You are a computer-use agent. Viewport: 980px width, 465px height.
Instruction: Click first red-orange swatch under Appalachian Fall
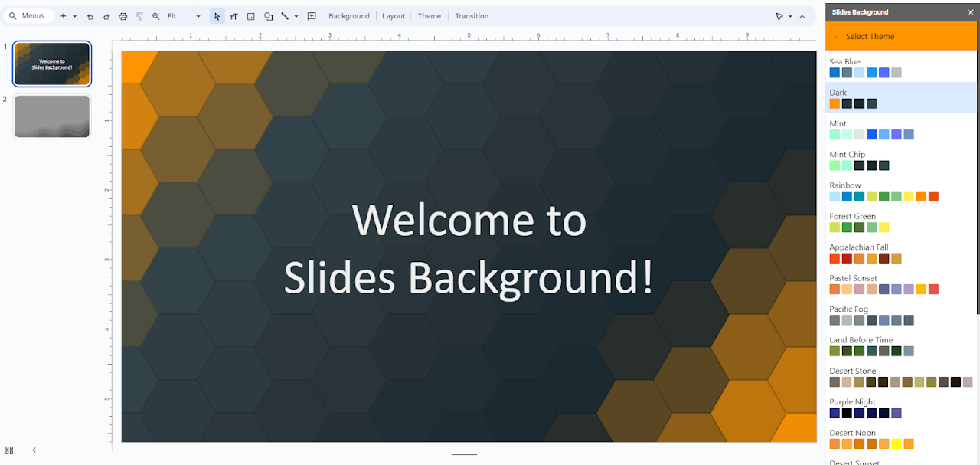coord(835,258)
